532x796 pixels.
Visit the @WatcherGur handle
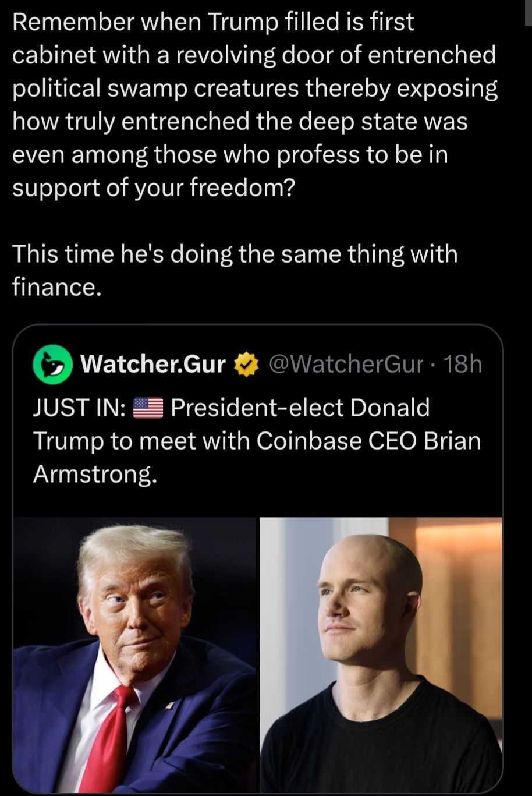coord(345,365)
